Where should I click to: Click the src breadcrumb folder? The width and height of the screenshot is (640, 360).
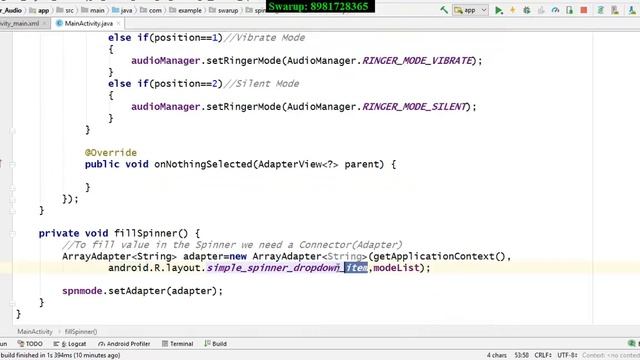pos(65,10)
